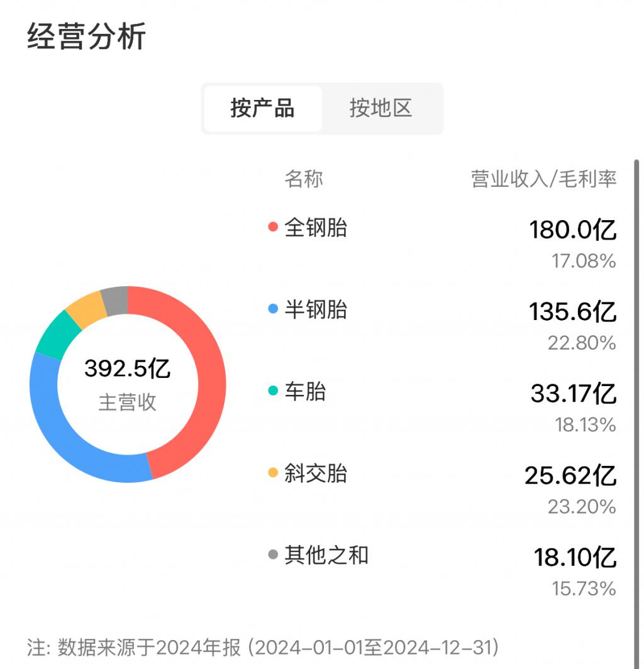Click the 135.6亿 revenue value
The width and height of the screenshot is (644, 669).
click(x=572, y=312)
